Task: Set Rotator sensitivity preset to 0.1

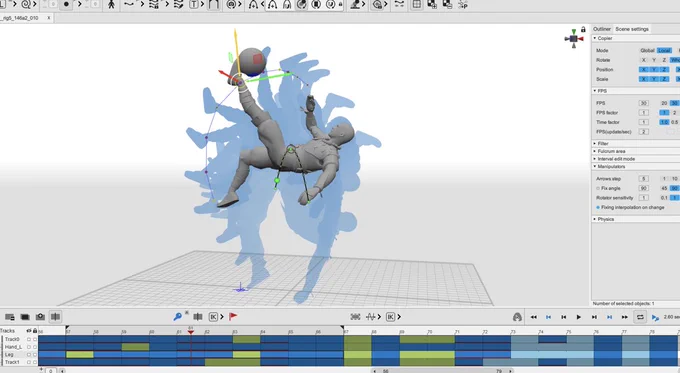Action: (x=664, y=198)
